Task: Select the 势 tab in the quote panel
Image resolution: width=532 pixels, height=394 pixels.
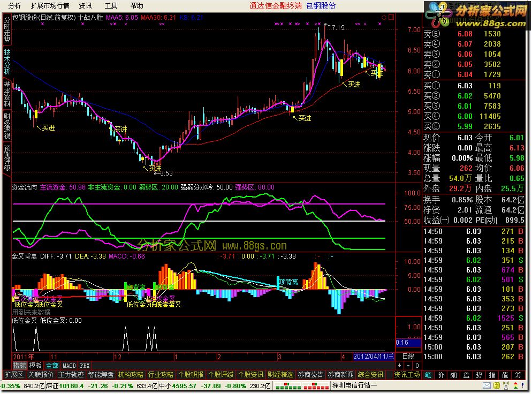Action: pos(479,375)
